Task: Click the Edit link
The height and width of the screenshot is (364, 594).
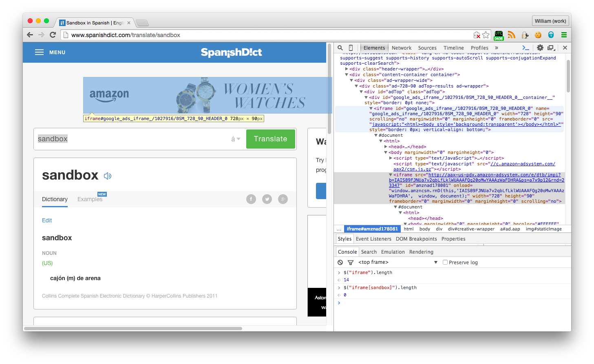Action: click(x=47, y=220)
